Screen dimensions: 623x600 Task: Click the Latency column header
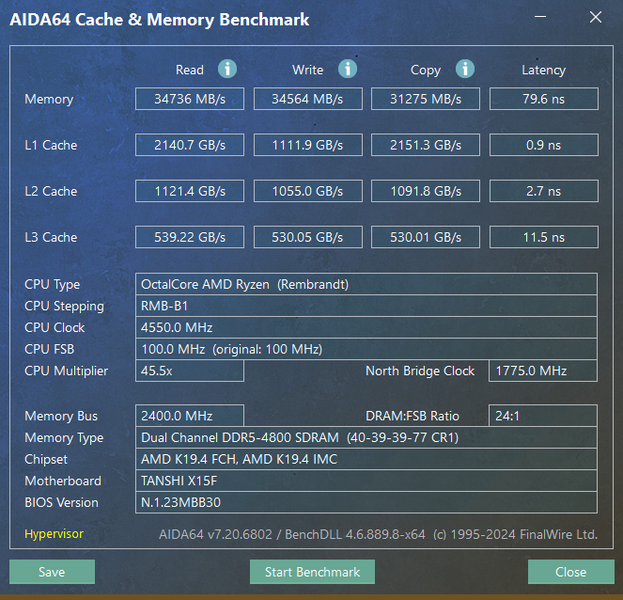pyautogui.click(x=544, y=70)
